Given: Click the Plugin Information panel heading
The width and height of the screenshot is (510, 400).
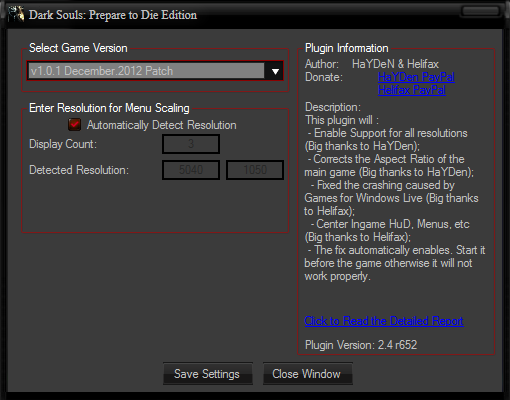Looking at the screenshot, I should 347,48.
